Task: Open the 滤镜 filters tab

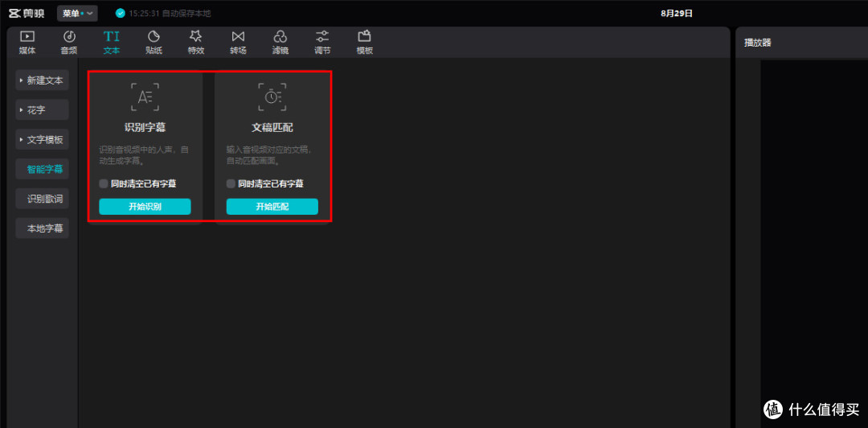Action: click(280, 43)
